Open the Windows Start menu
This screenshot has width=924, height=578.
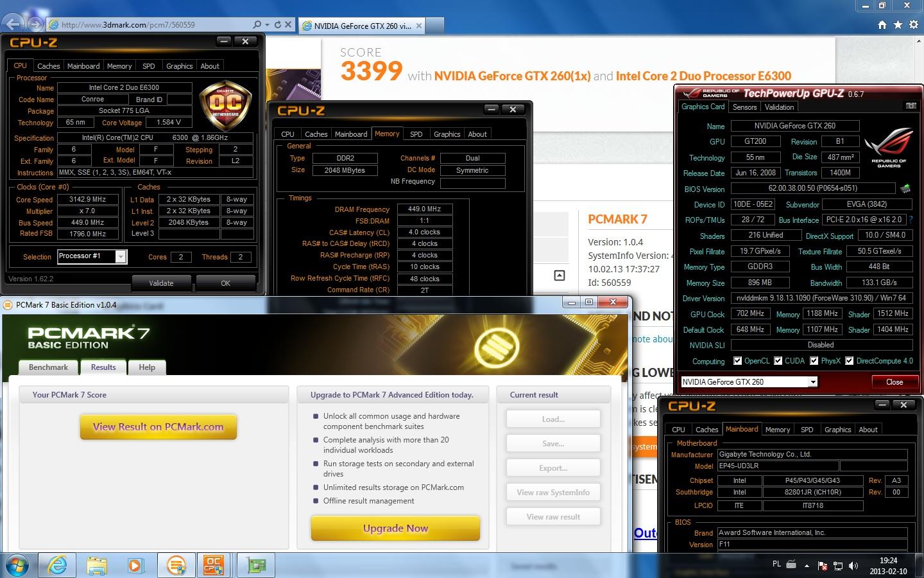pos(17,565)
